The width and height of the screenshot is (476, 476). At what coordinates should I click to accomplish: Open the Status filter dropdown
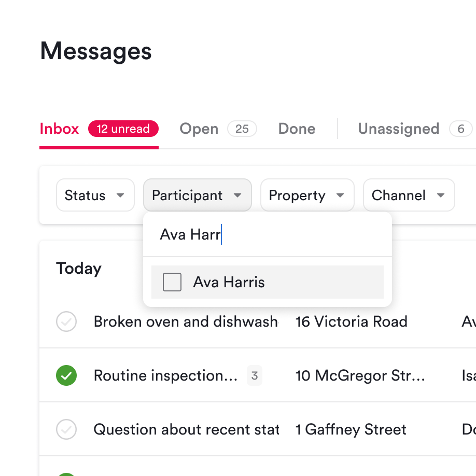95,195
